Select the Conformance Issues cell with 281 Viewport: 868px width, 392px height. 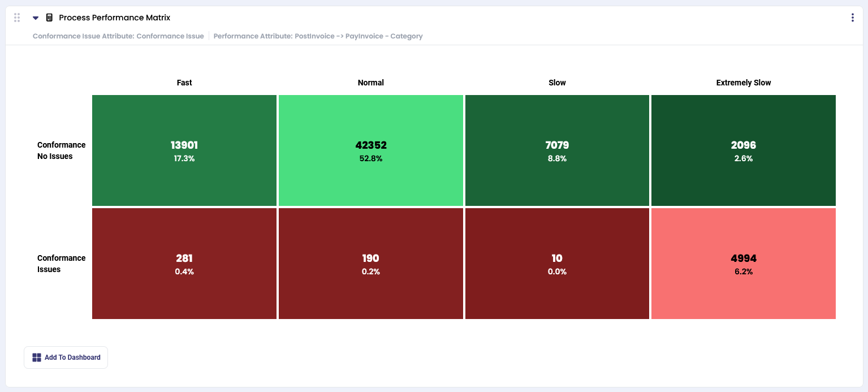click(x=184, y=264)
